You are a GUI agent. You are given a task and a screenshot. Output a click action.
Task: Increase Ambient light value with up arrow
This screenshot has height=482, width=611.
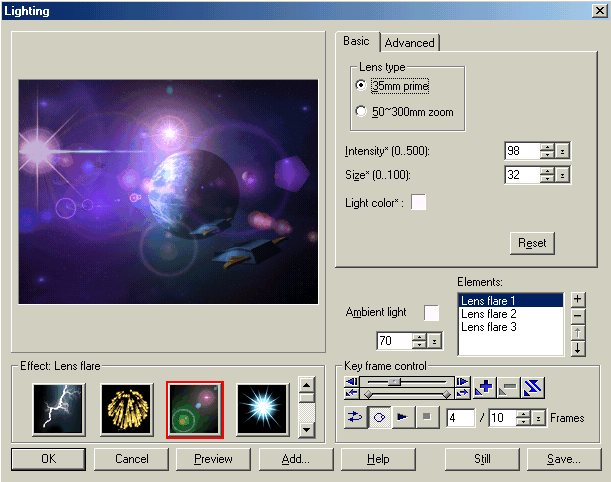click(419, 337)
